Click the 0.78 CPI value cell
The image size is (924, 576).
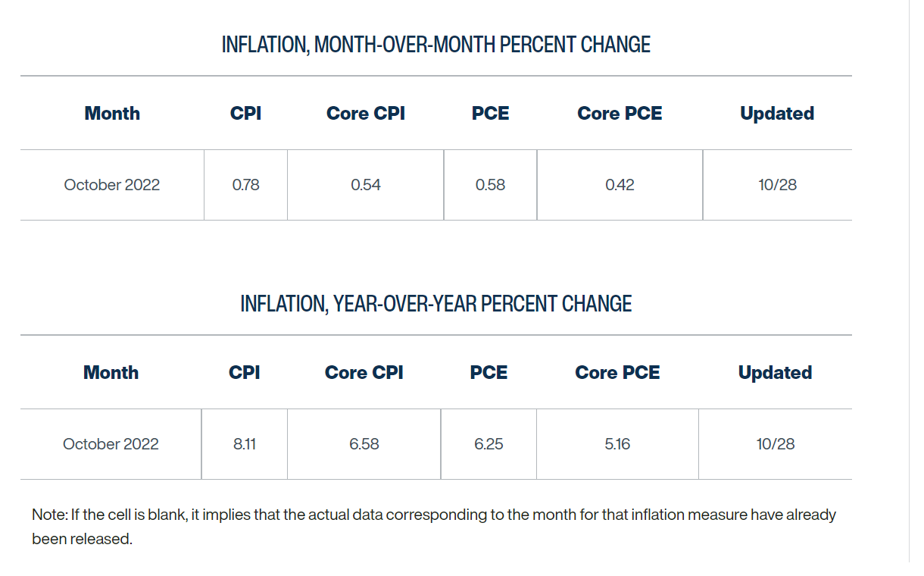(245, 185)
